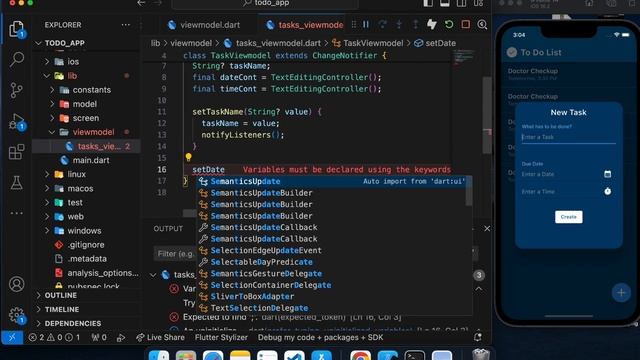Click the debug Step Out button
This screenshot has height=360, width=640.
(x=415, y=24)
